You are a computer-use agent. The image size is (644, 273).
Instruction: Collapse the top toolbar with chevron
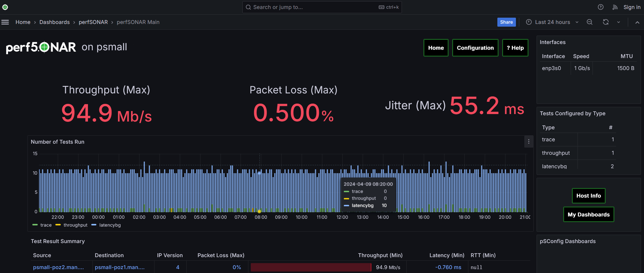(637, 22)
